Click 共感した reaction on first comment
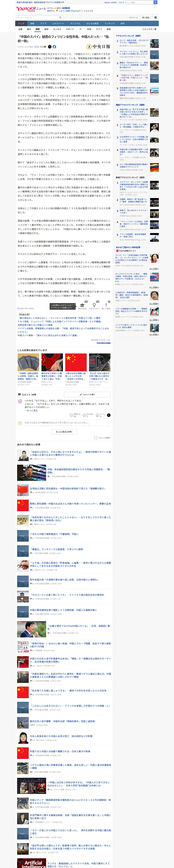This screenshot has width=174, height=868. point(75,415)
